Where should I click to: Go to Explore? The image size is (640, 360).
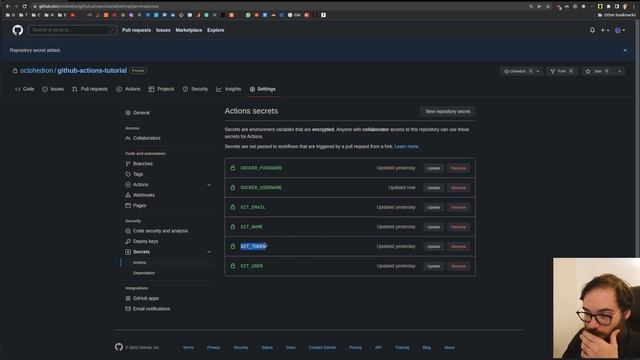(x=215, y=30)
